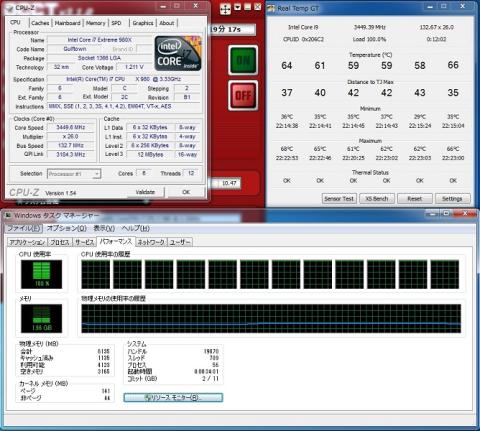The width and height of the screenshot is (480, 431).
Task: Click the Core Speed value 3449.6 MHz
Action: (x=71, y=127)
